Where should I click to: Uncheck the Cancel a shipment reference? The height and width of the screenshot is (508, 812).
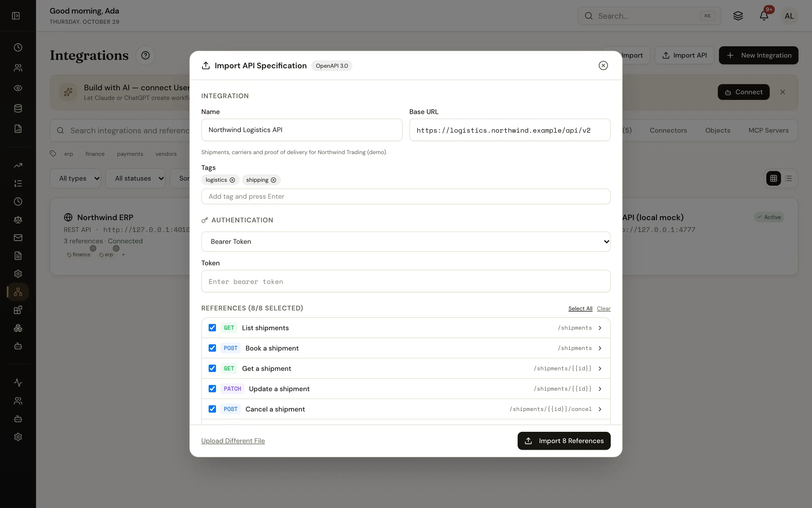click(x=212, y=409)
